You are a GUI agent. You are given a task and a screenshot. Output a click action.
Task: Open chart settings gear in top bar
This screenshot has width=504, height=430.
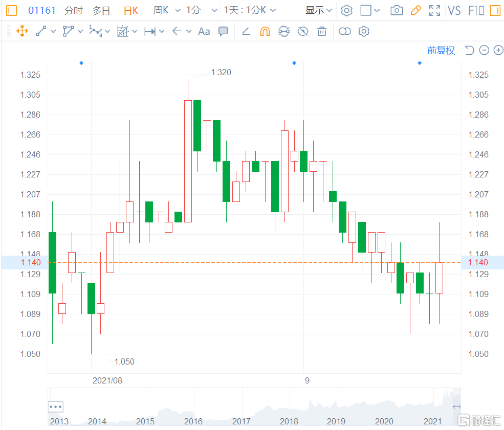(x=346, y=11)
